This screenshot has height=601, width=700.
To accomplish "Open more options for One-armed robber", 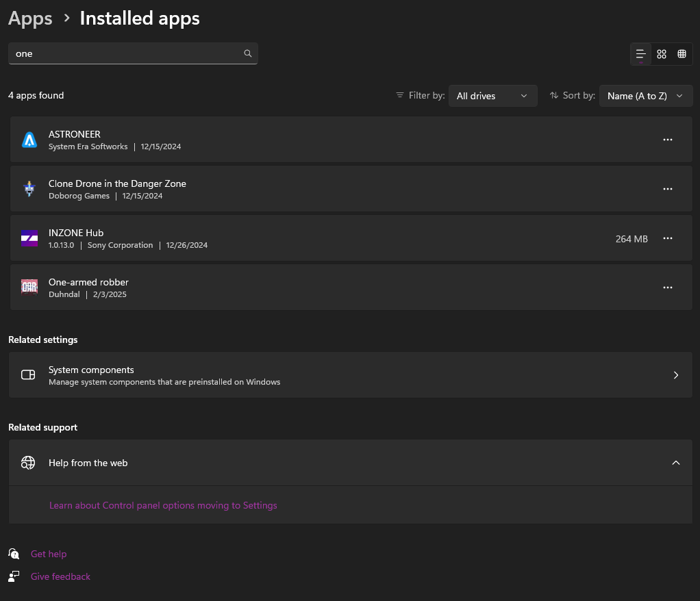I will 668,287.
